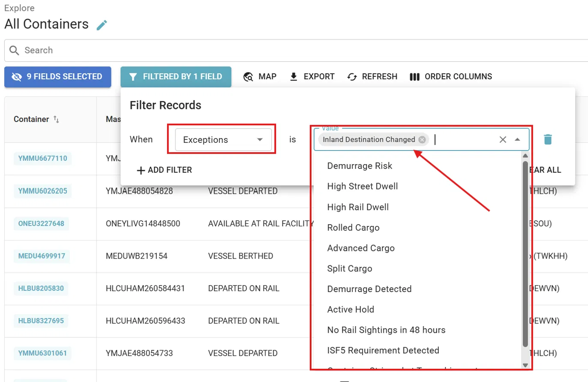The width and height of the screenshot is (588, 382).
Task: Open Order Columns settings
Action: pyautogui.click(x=451, y=77)
